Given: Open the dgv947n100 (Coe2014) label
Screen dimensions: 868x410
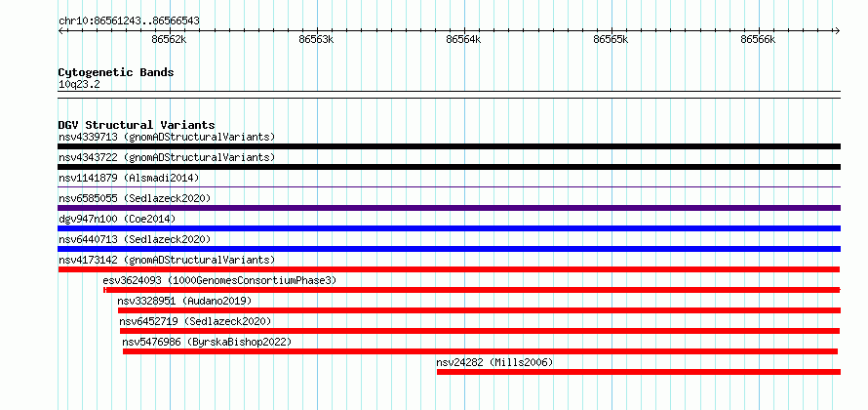Looking at the screenshot, I should point(117,219).
